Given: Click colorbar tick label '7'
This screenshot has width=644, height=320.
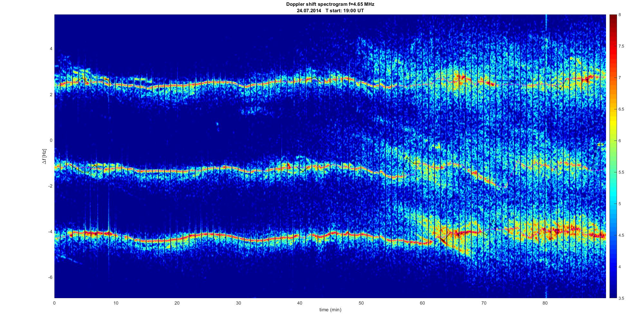Looking at the screenshot, I should pyautogui.click(x=620, y=78).
